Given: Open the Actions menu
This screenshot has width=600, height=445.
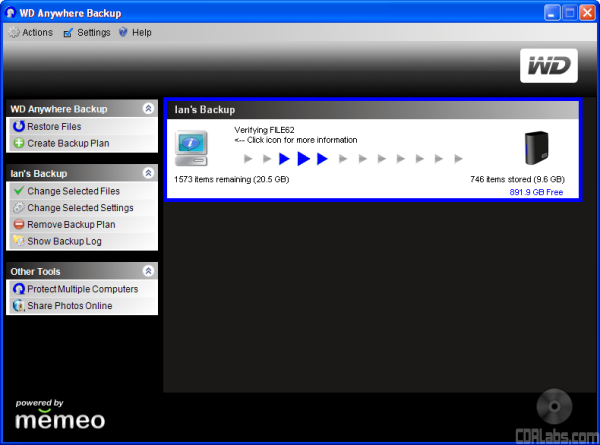Looking at the screenshot, I should point(31,32).
